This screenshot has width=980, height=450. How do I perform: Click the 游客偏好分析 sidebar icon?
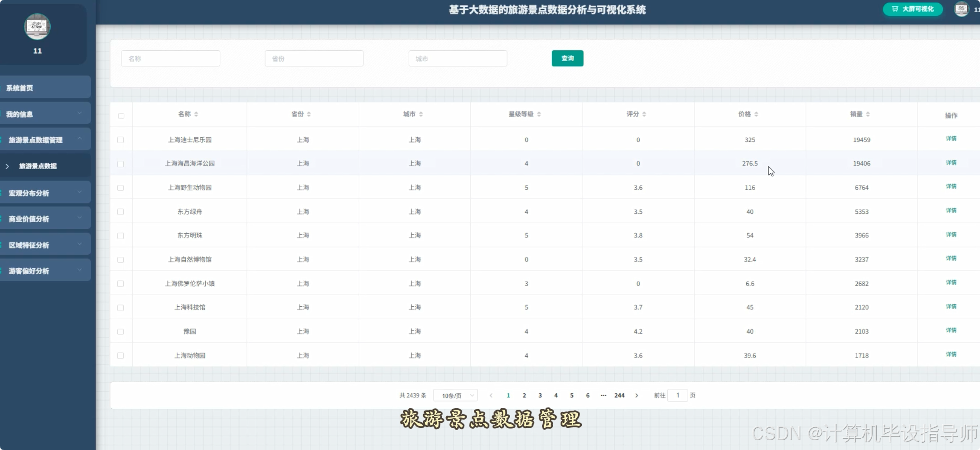[2, 271]
